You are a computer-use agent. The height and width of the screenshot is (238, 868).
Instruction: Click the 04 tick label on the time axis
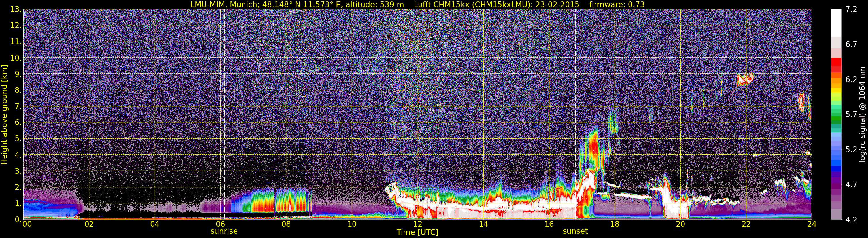point(155,224)
